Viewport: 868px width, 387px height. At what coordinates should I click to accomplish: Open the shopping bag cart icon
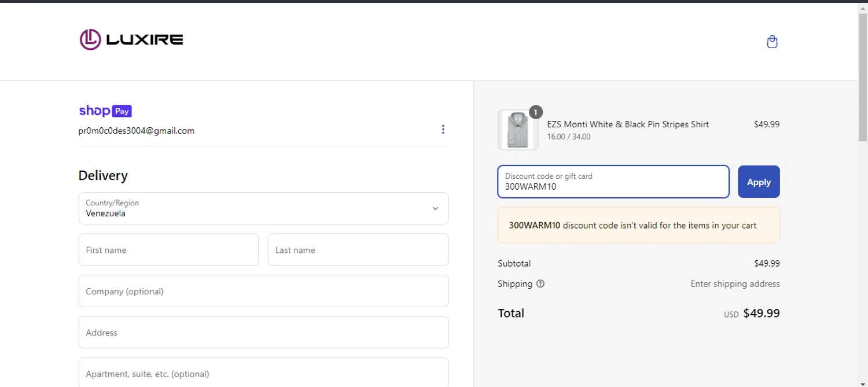[x=772, y=42]
